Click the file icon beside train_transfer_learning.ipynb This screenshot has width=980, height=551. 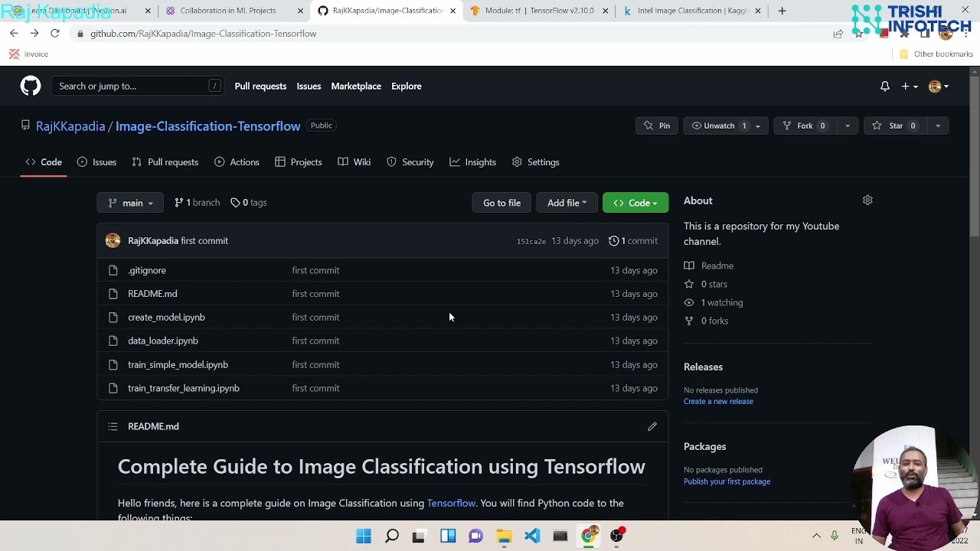(x=113, y=388)
